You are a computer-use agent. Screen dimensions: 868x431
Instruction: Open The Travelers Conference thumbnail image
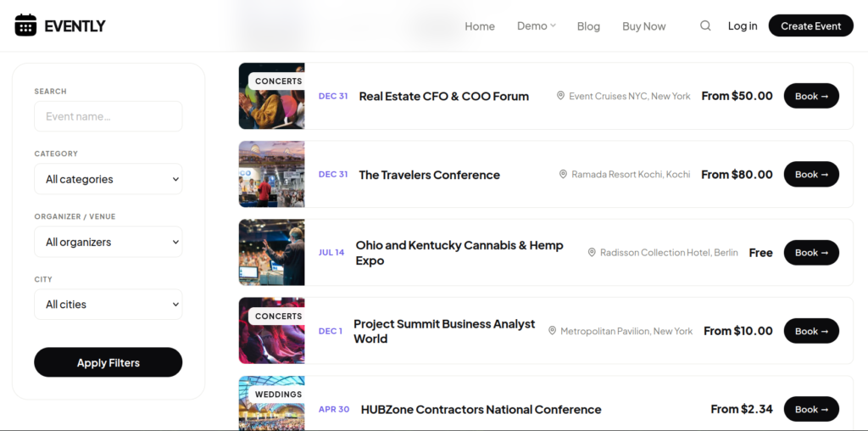pos(272,174)
